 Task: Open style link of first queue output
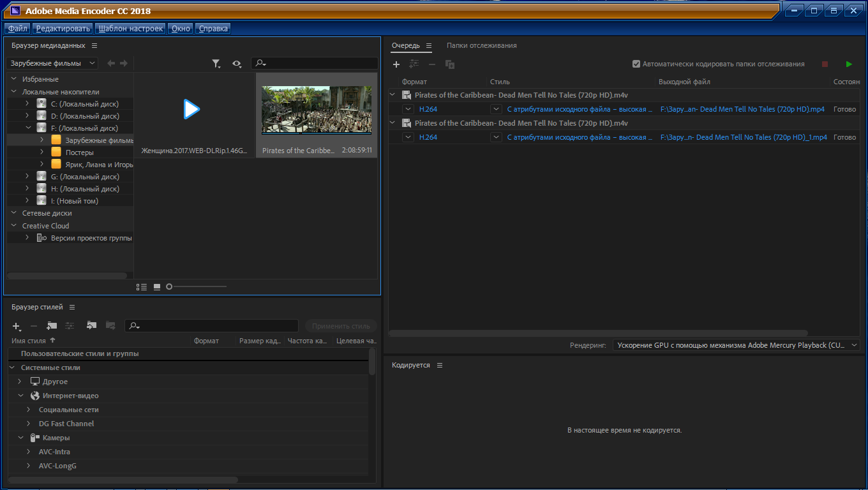click(580, 109)
